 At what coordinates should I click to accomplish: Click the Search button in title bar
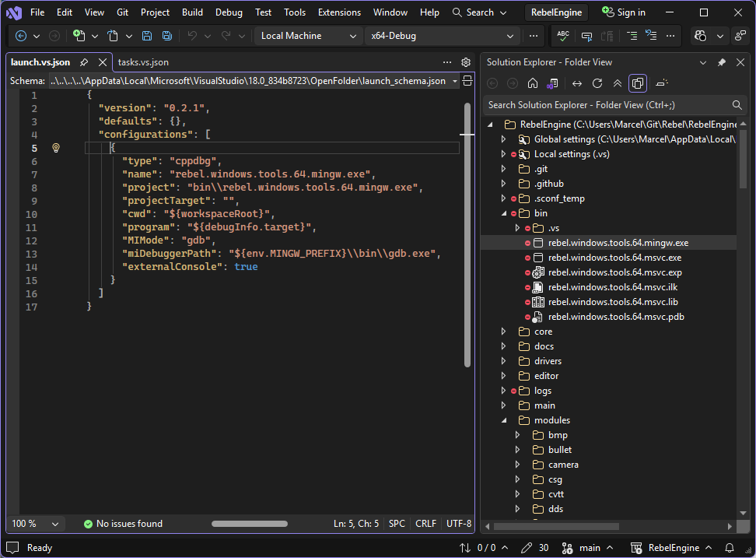[x=479, y=12]
